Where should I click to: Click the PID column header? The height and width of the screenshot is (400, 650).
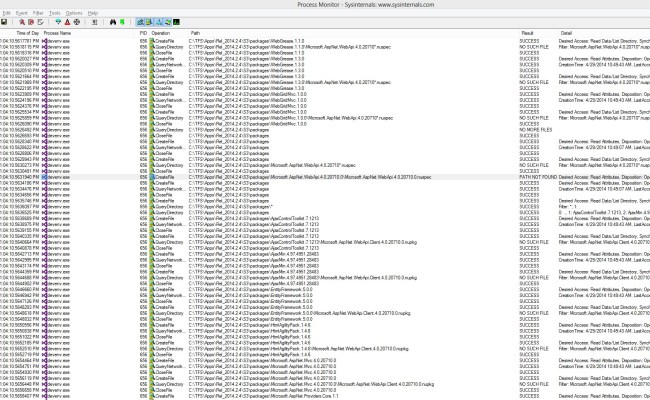point(143,33)
